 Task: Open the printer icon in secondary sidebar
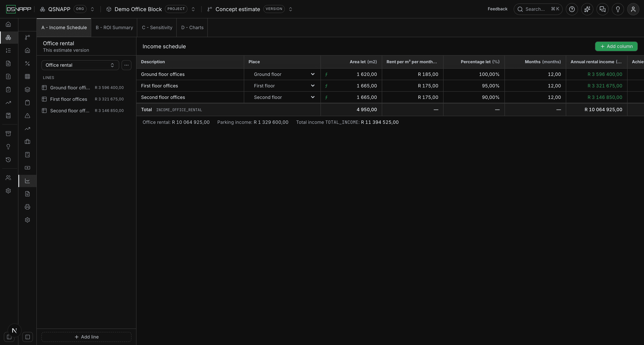(x=27, y=207)
